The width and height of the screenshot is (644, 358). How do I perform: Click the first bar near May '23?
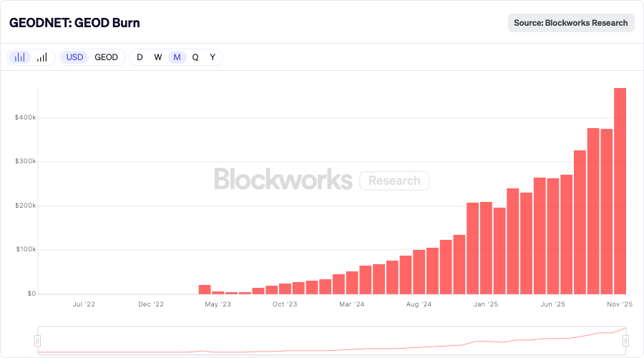[x=205, y=290]
